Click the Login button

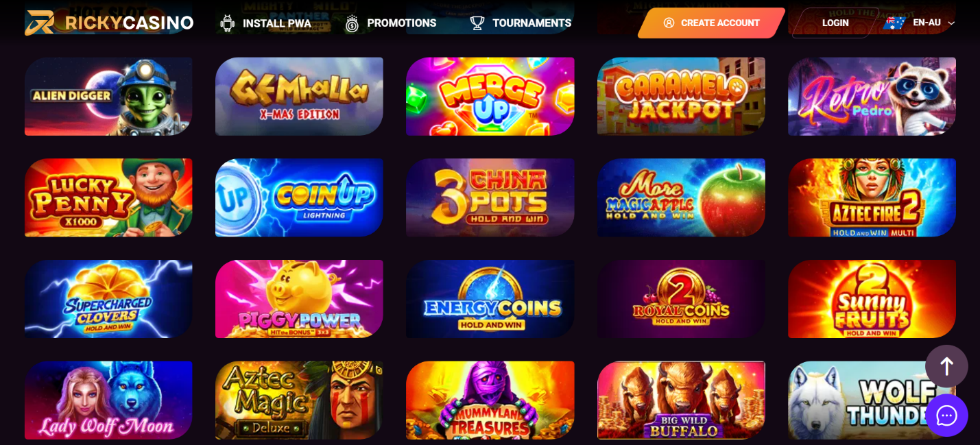pos(835,23)
